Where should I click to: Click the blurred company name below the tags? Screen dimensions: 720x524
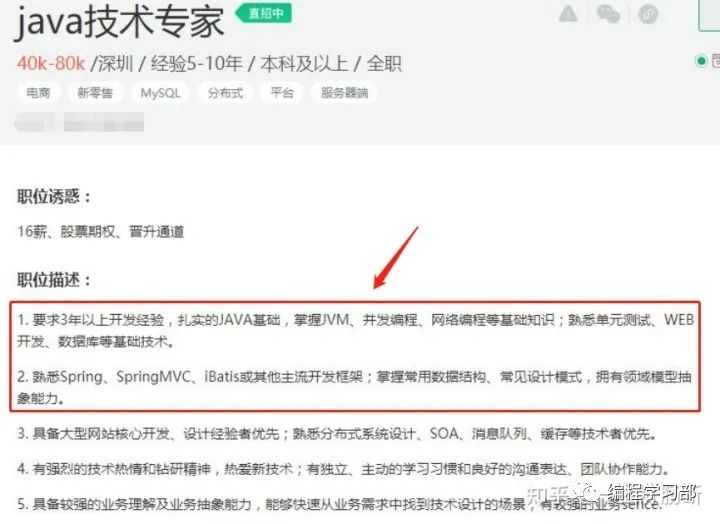[79, 122]
